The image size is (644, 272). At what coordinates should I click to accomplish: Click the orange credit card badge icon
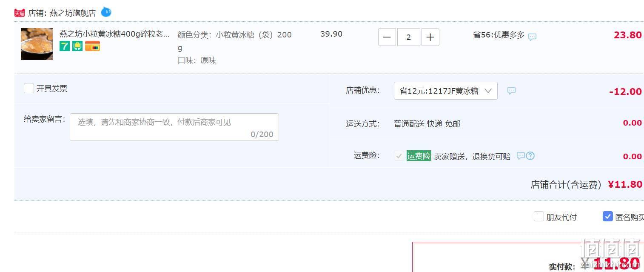92,46
